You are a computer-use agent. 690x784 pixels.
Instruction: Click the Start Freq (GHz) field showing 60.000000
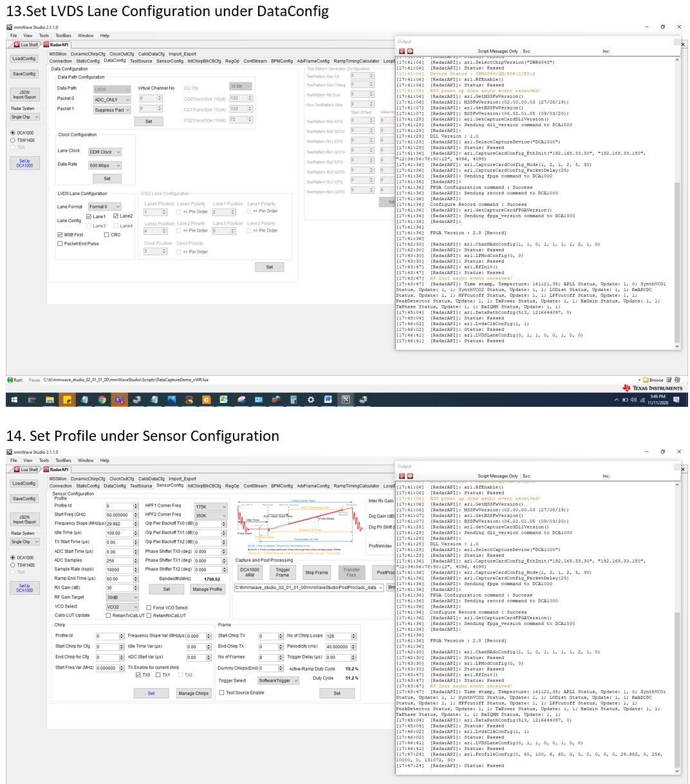click(x=122, y=515)
